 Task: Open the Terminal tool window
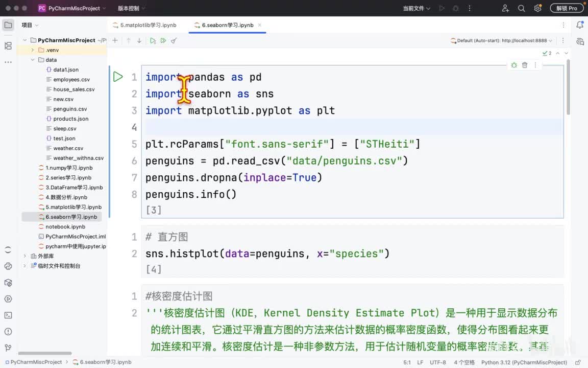[8, 315]
